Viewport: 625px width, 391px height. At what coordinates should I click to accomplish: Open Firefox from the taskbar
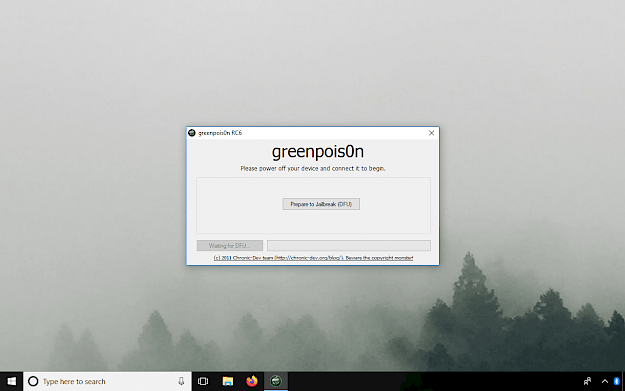click(x=252, y=381)
